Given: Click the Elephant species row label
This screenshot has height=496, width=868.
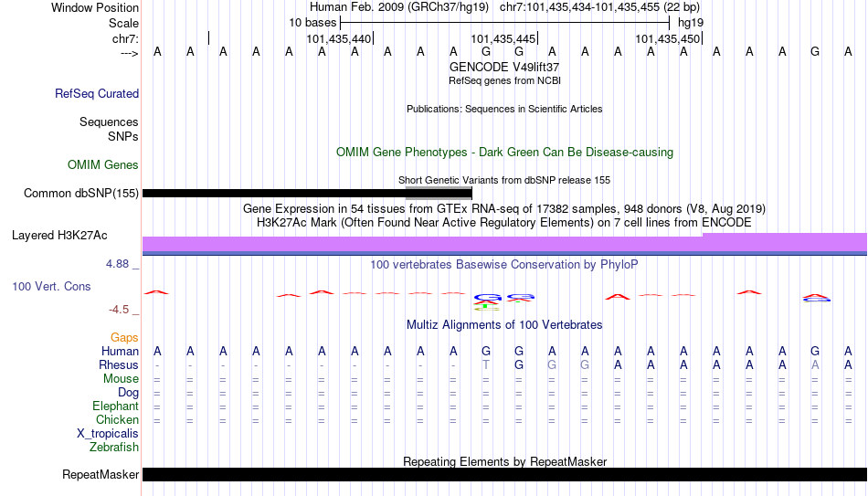Looking at the screenshot, I should coord(115,406).
